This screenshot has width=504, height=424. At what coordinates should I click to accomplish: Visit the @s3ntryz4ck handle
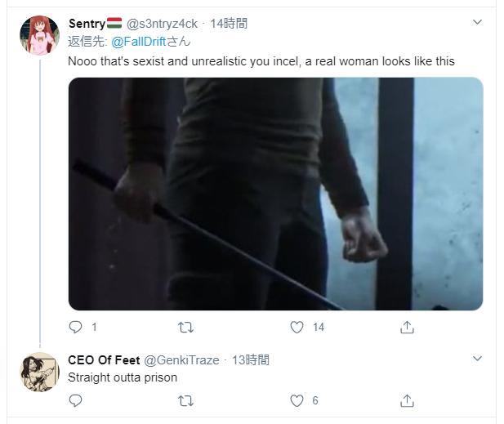pyautogui.click(x=162, y=24)
